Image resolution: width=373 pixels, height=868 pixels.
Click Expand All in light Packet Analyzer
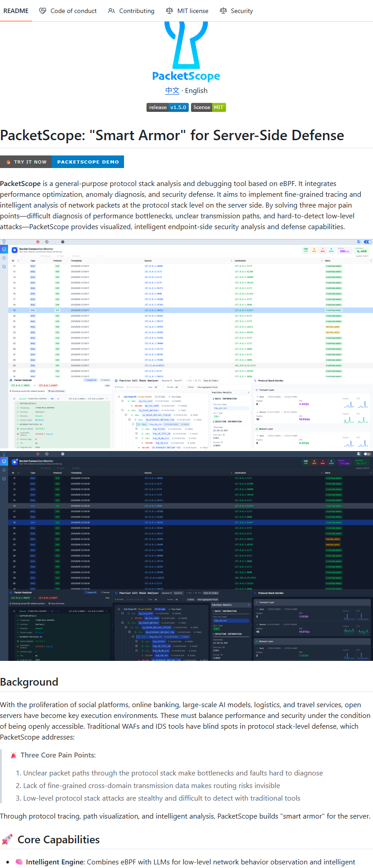coord(90,380)
